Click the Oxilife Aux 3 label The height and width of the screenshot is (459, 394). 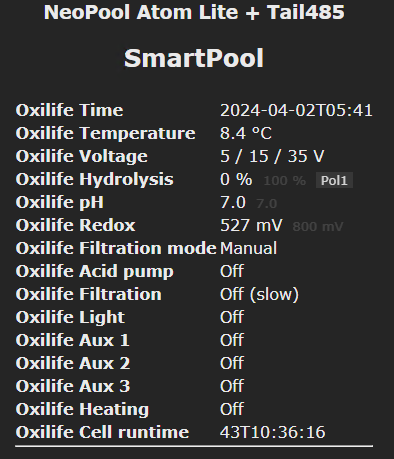pos(73,386)
